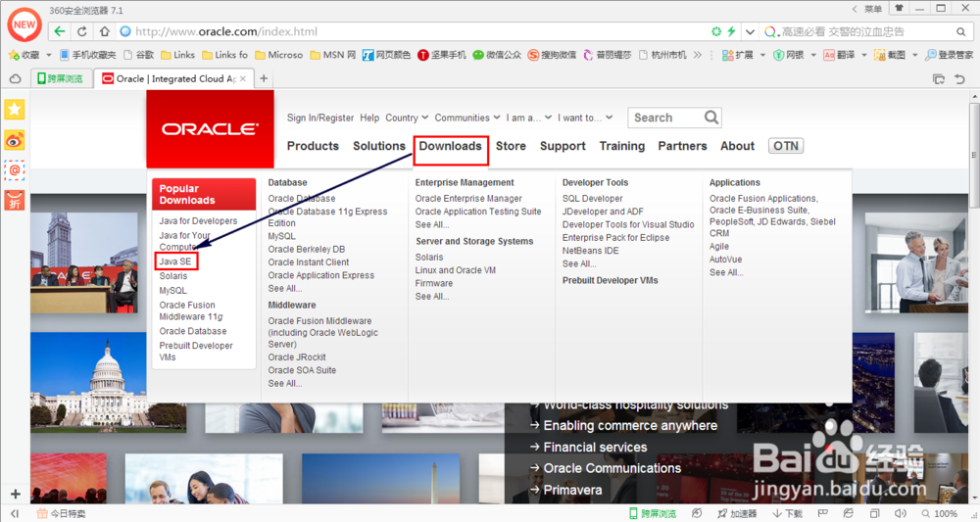
Task: Open the Support menu
Action: 563,146
